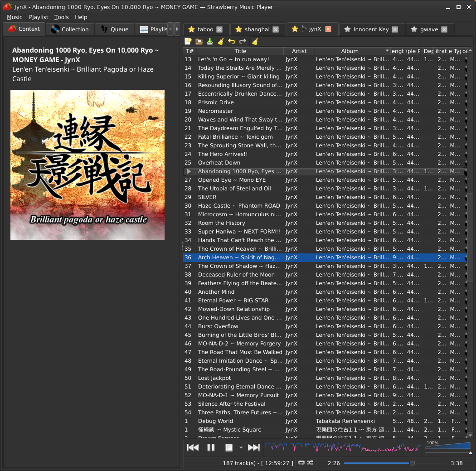This screenshot has height=471, width=476.
Task: Skip to the next track
Action: coord(254,447)
